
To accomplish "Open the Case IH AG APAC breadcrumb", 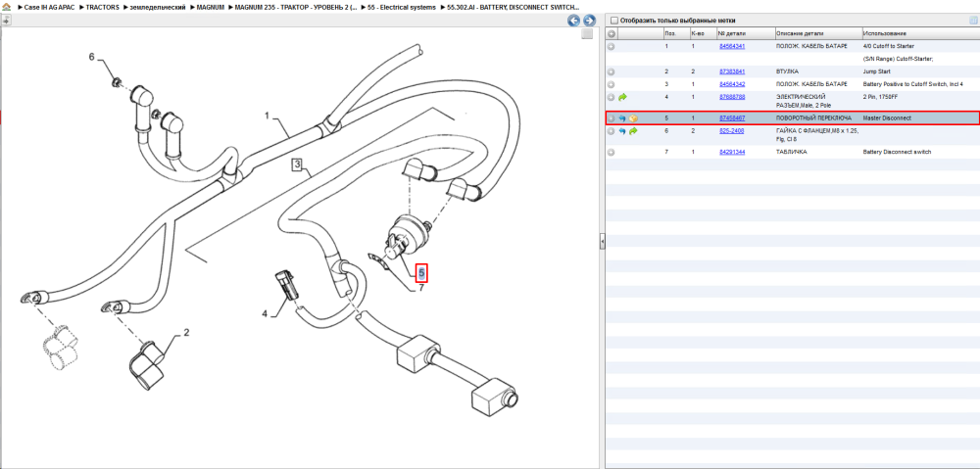I will 49,8.
